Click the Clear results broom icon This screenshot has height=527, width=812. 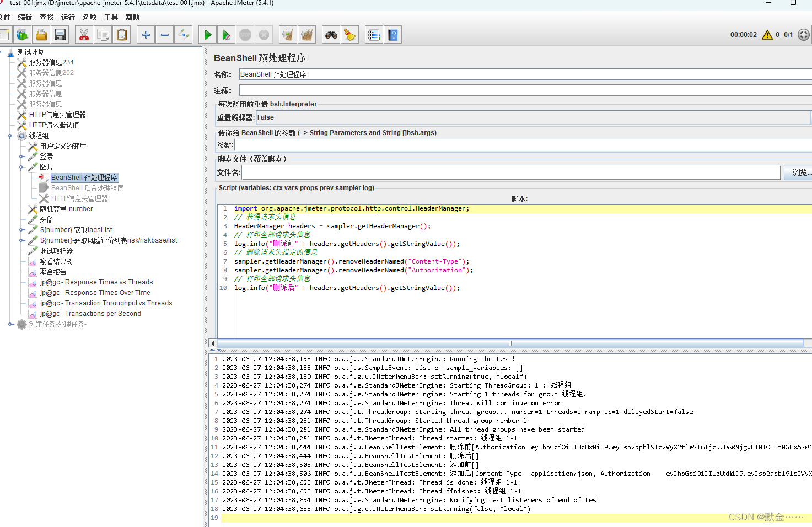pos(288,35)
